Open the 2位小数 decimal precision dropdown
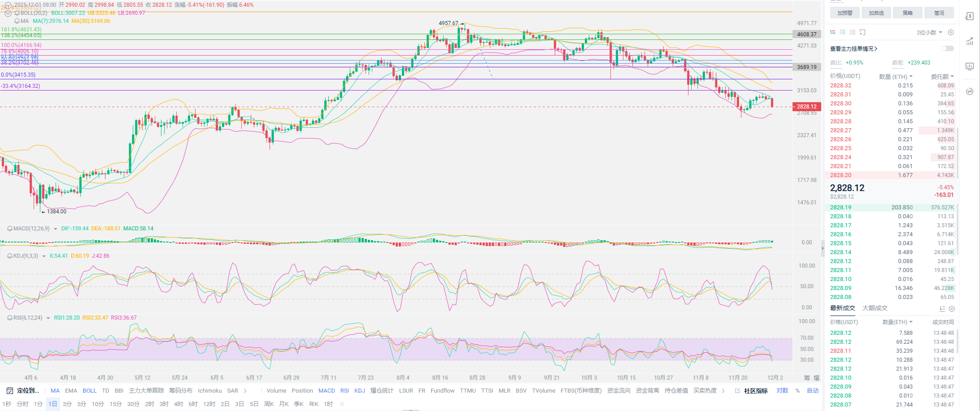Viewport: 980px width, 411px height. pos(929,32)
